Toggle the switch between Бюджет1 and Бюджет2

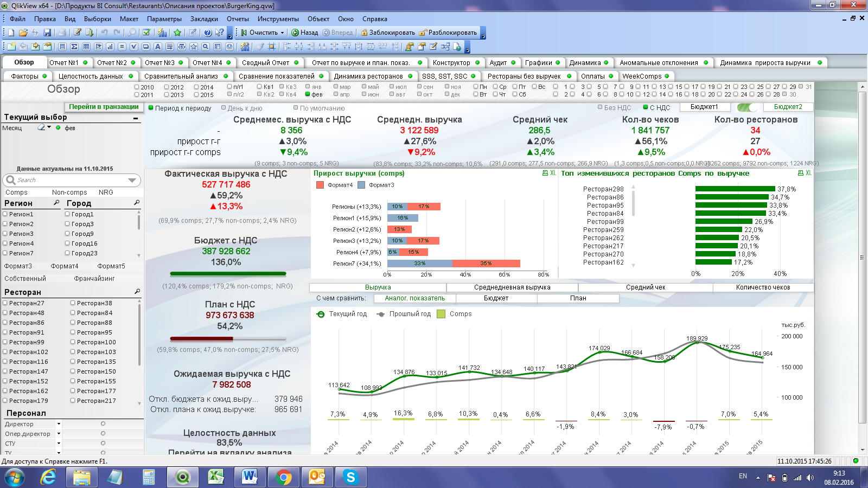[x=746, y=107]
